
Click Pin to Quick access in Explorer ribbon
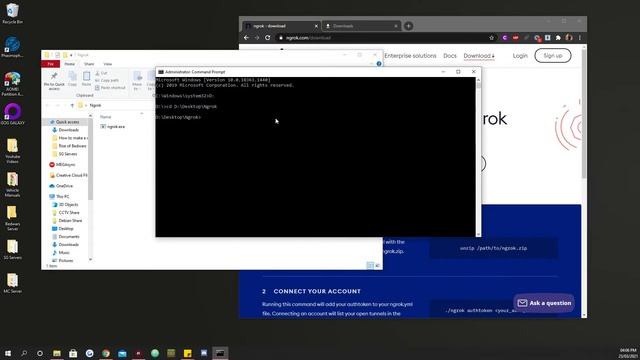tap(54, 81)
